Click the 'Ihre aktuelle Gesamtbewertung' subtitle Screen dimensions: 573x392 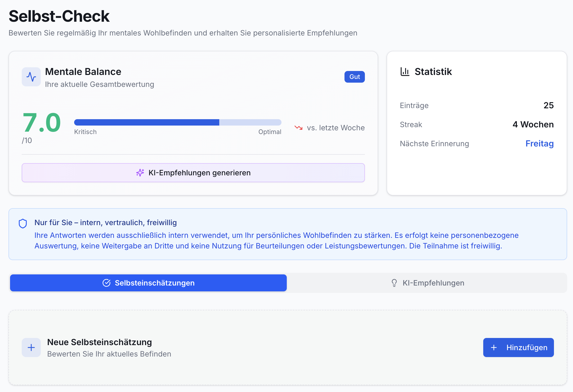point(100,84)
